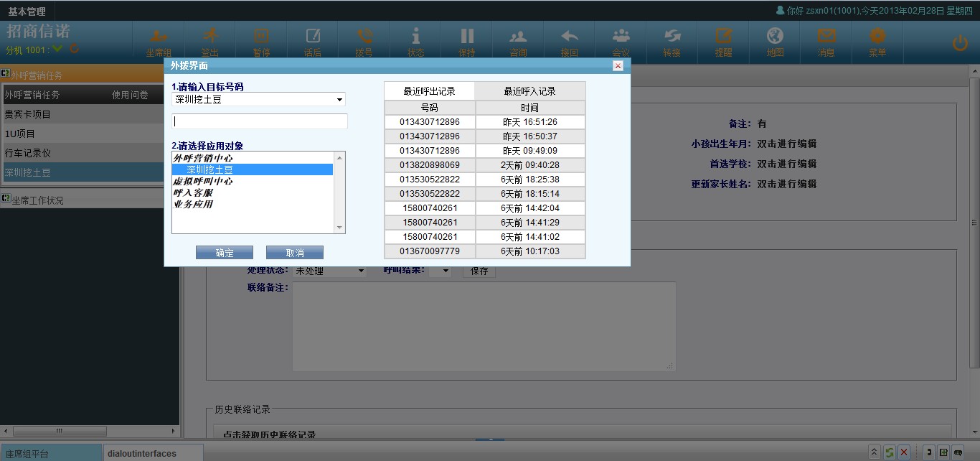980x461 pixels.
Task: Click the green refresh icon in bottom bar
Action: (889, 452)
